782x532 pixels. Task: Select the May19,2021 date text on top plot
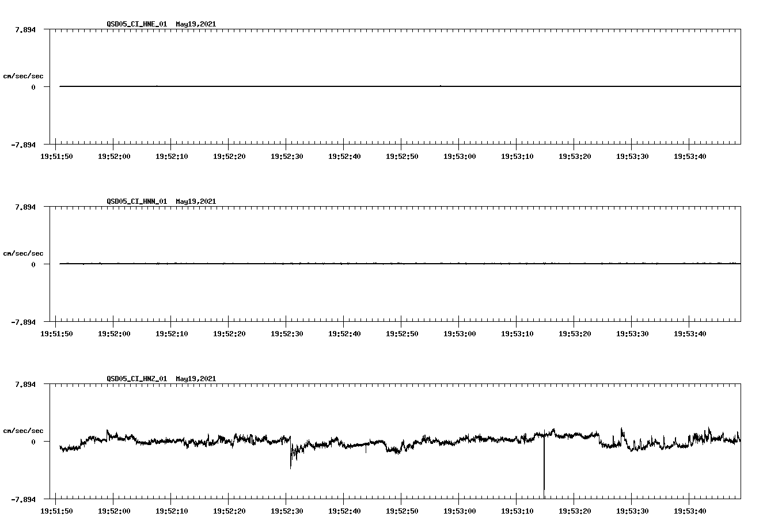tap(195, 25)
